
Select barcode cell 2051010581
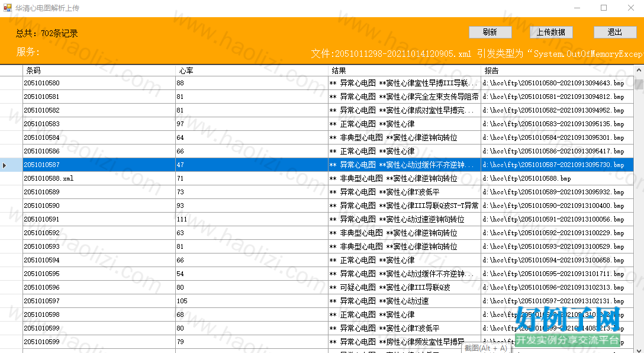[99, 97]
